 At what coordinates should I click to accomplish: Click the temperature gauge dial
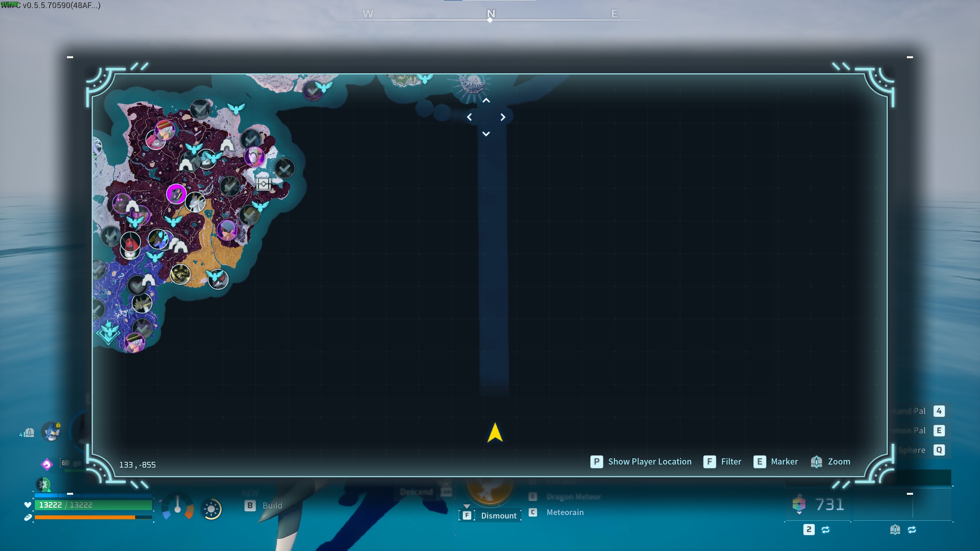coord(177,507)
